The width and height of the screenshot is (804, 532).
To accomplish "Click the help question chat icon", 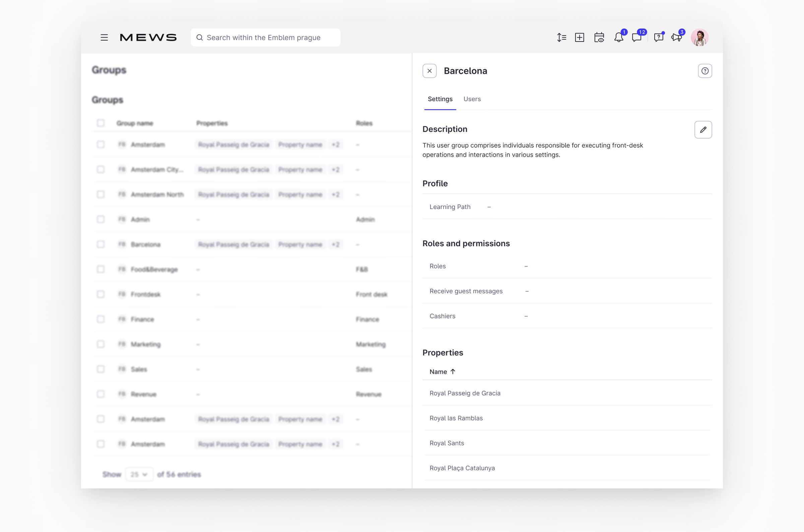I will coord(659,37).
